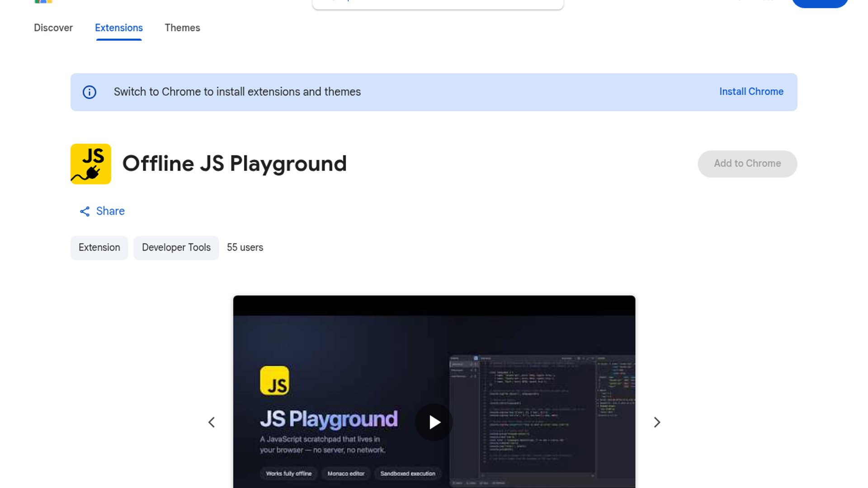Open the Developer Tools category
The height and width of the screenshot is (488, 868).
pyautogui.click(x=176, y=248)
